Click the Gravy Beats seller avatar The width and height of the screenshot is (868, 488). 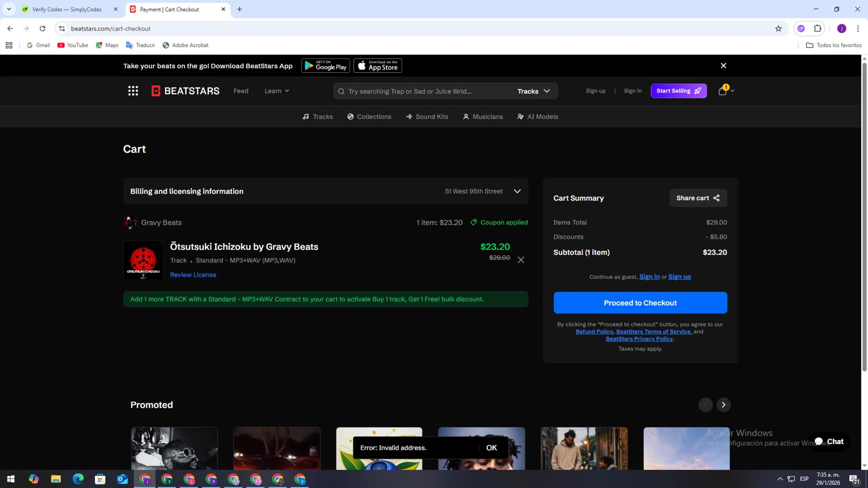pyautogui.click(x=130, y=223)
